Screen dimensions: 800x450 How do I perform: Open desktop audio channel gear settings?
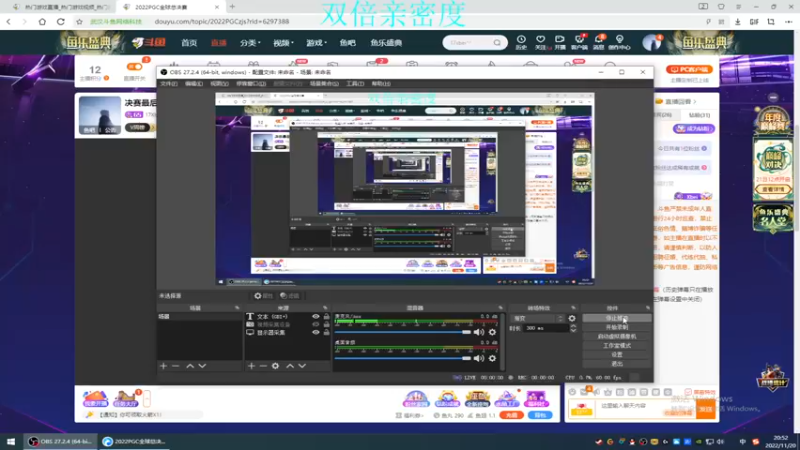(492, 358)
